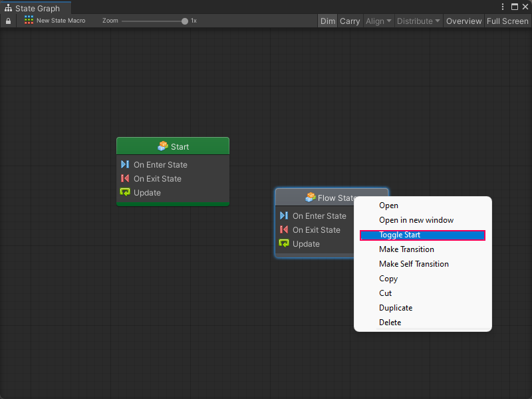Click the New State Macro graph icon

point(29,21)
